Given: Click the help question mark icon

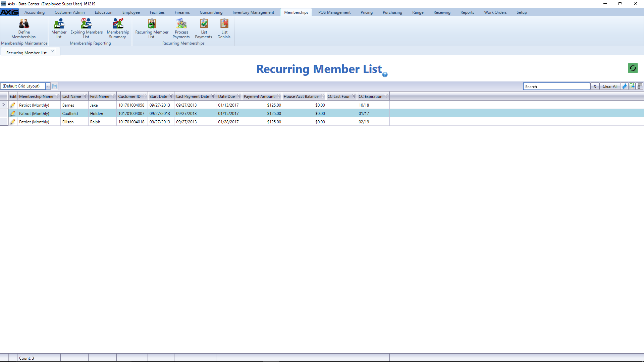Looking at the screenshot, I should coord(385,74).
